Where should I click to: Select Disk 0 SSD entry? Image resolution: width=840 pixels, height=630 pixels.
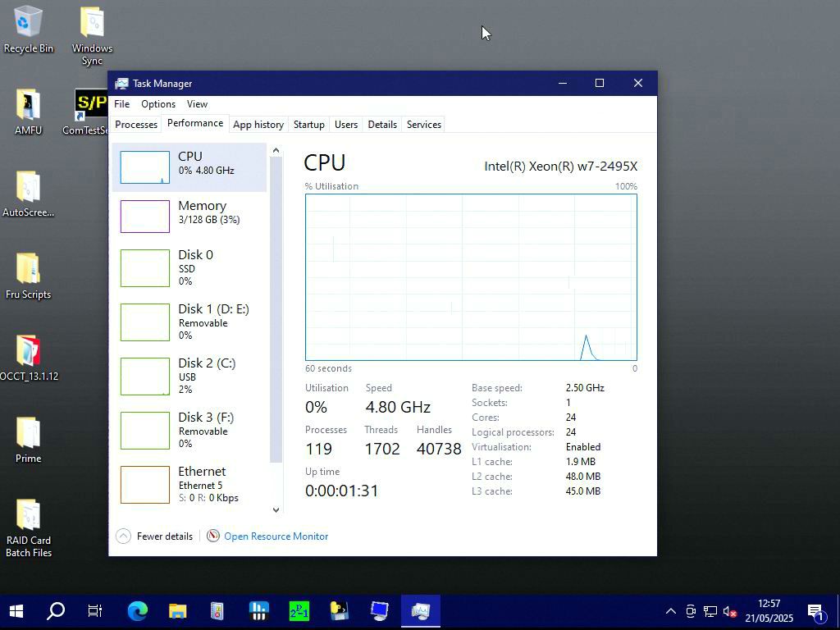[189, 267]
